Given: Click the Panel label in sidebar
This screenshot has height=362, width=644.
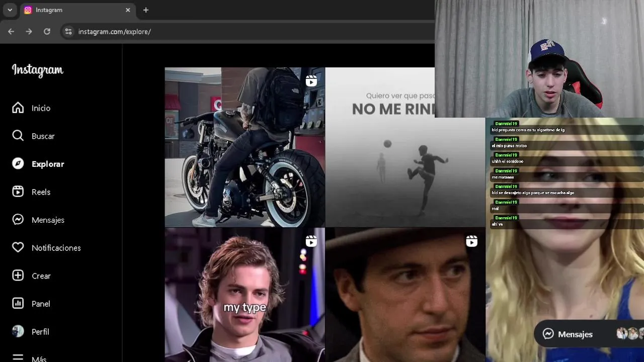Looking at the screenshot, I should (41, 304).
